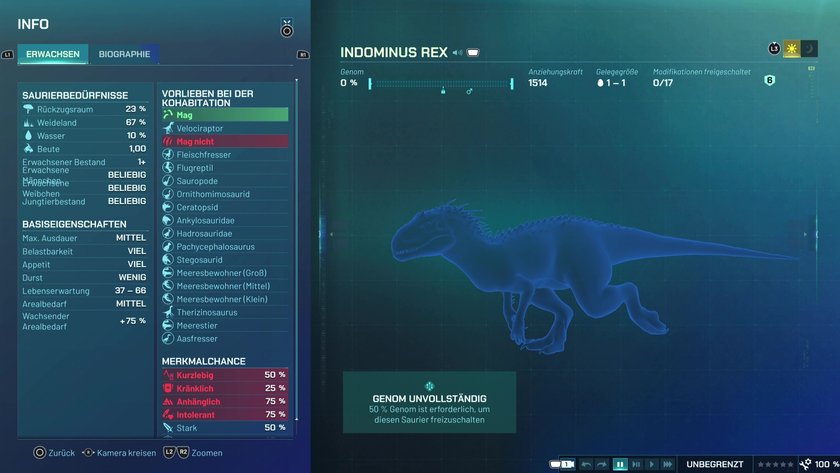Click the Pachycephalosaurus icon
Image resolution: width=840 pixels, height=473 pixels.
coord(168,246)
